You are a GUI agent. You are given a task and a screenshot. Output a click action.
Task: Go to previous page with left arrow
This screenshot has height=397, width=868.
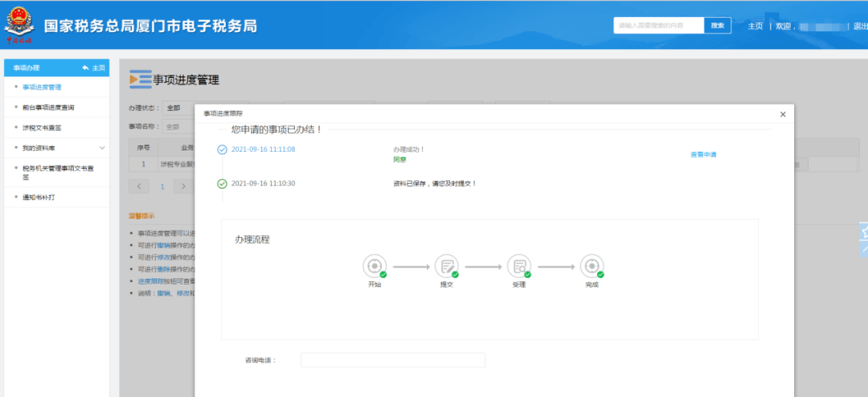(139, 186)
